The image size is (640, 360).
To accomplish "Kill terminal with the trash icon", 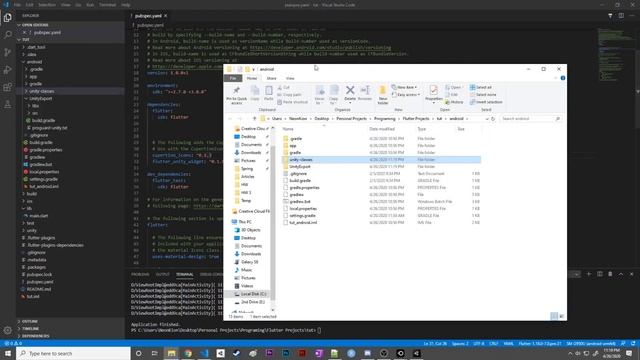I will click(610, 274).
